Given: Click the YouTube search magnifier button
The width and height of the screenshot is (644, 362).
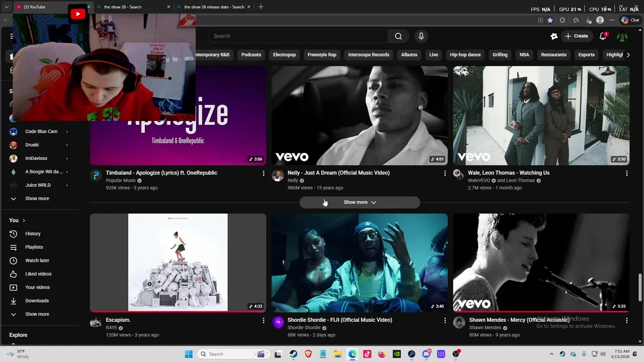Looking at the screenshot, I should pyautogui.click(x=398, y=36).
